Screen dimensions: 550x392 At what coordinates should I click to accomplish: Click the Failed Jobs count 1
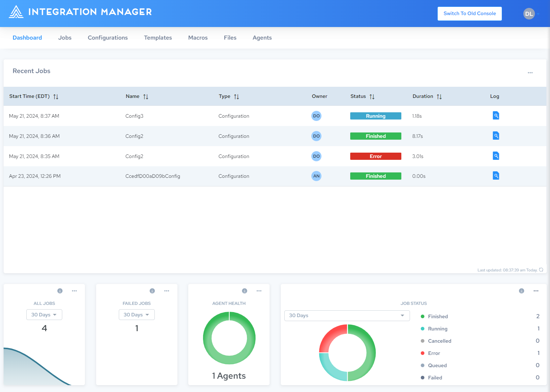tap(137, 328)
